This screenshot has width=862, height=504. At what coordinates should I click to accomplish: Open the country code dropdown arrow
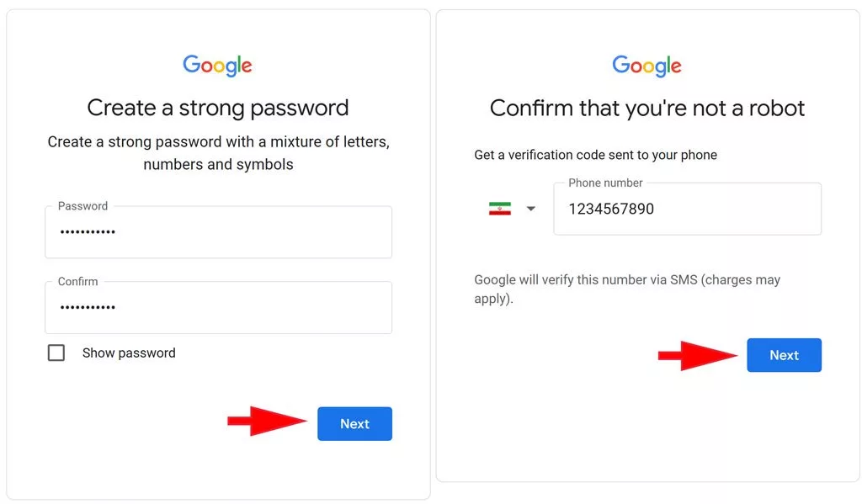coord(530,209)
